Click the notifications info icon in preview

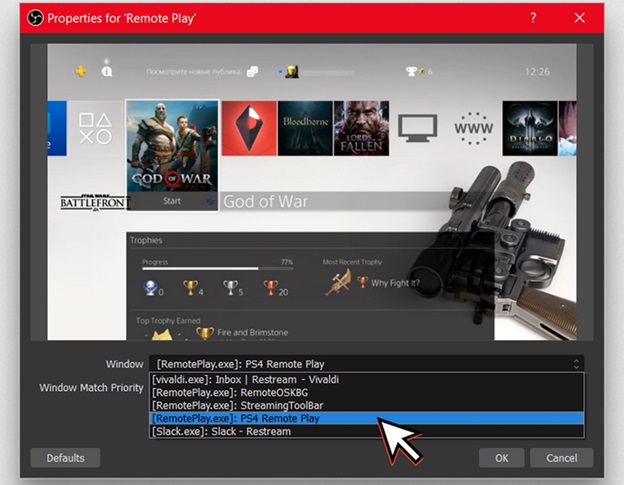pos(107,71)
